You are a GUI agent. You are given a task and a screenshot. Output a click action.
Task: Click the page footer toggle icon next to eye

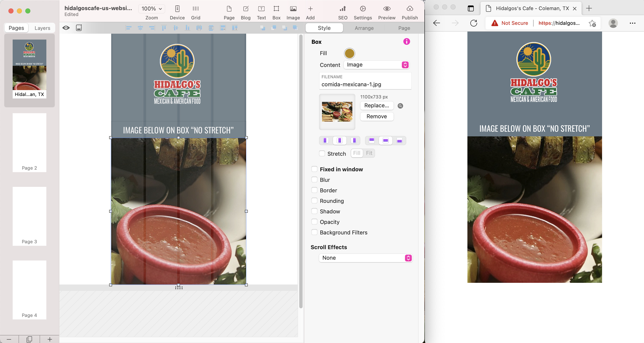coord(79,28)
